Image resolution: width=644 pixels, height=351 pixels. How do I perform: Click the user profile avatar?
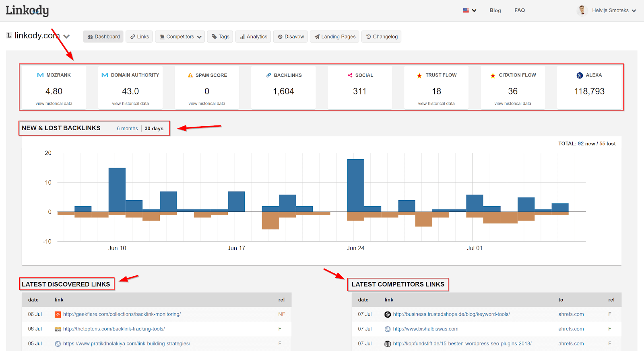pos(582,10)
